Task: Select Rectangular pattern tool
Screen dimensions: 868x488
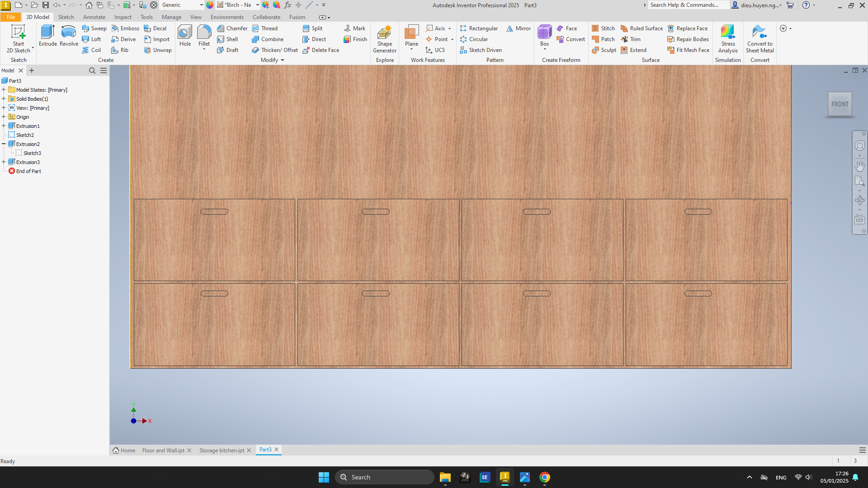Action: (479, 28)
